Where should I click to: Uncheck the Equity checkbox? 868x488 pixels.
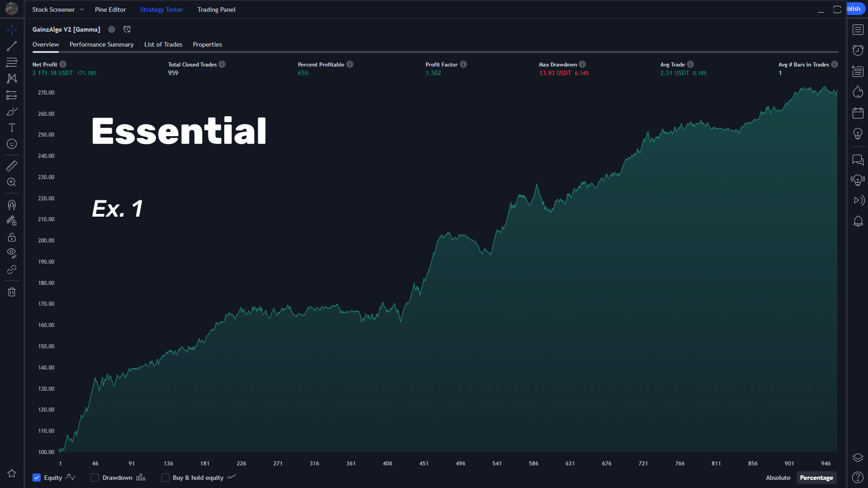pos(37,478)
